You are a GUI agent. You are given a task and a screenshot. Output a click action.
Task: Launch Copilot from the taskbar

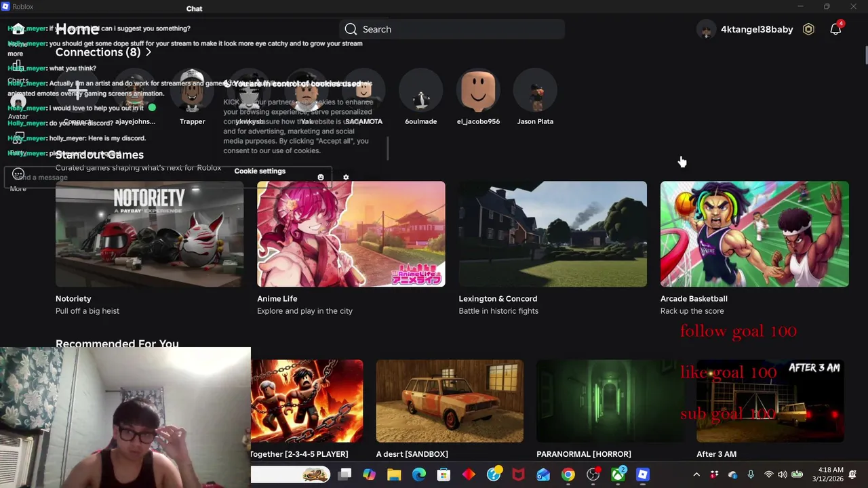[x=369, y=475]
